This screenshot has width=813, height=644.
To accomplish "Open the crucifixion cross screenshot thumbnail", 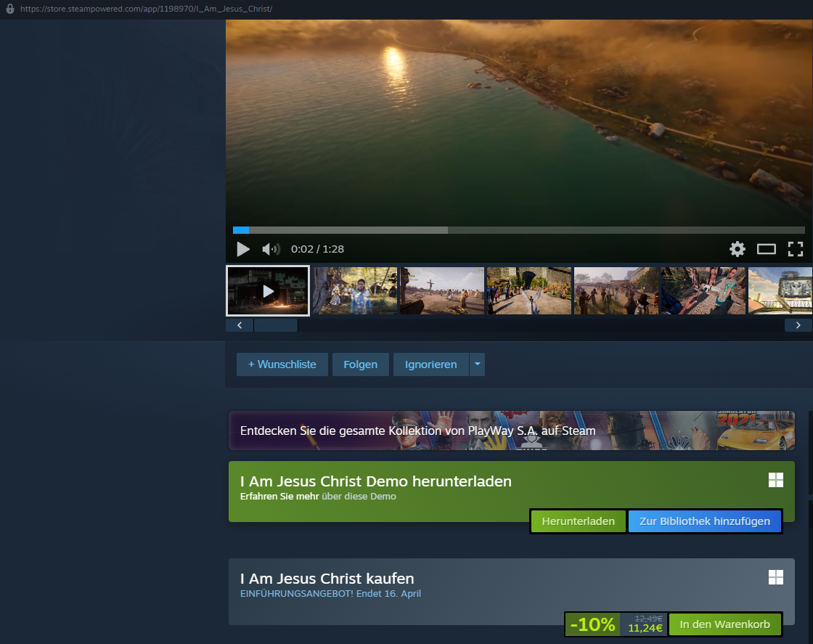I will (442, 290).
